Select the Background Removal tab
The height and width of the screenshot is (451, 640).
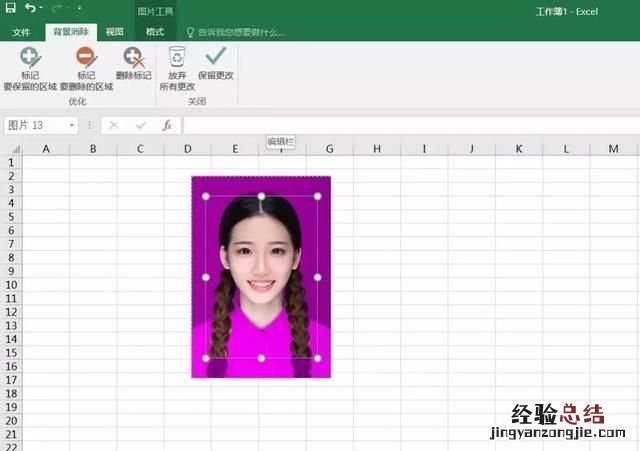[x=69, y=32]
